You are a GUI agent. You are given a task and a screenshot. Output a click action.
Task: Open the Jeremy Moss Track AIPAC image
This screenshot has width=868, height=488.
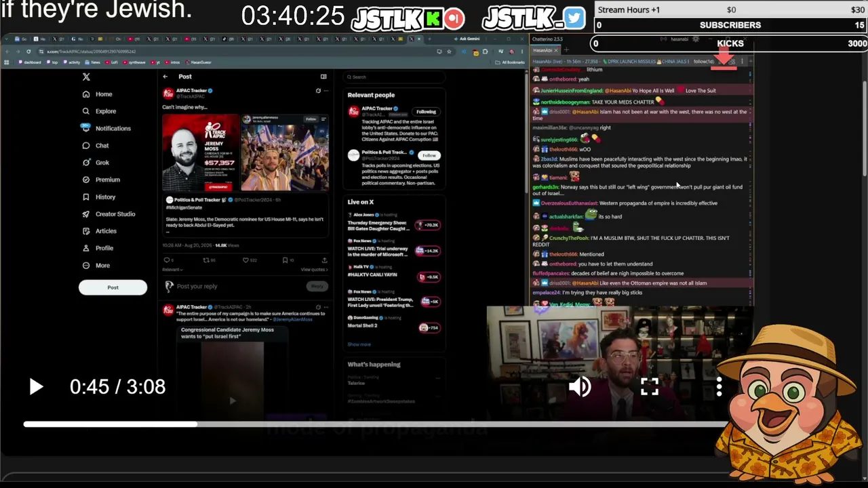point(201,152)
